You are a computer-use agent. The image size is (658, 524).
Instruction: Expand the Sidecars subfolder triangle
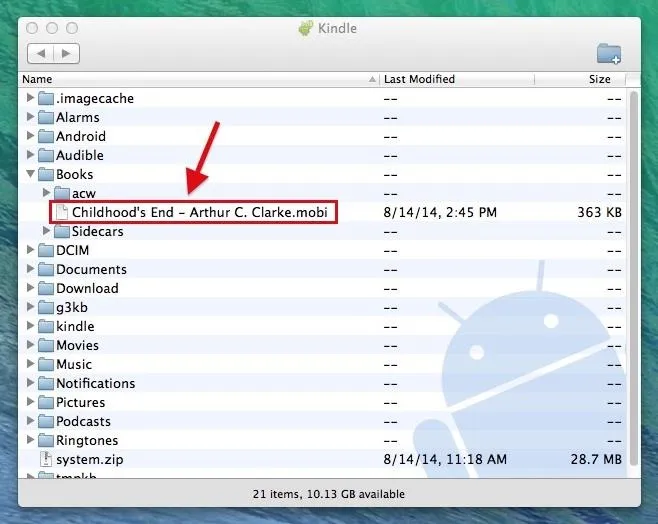46,231
